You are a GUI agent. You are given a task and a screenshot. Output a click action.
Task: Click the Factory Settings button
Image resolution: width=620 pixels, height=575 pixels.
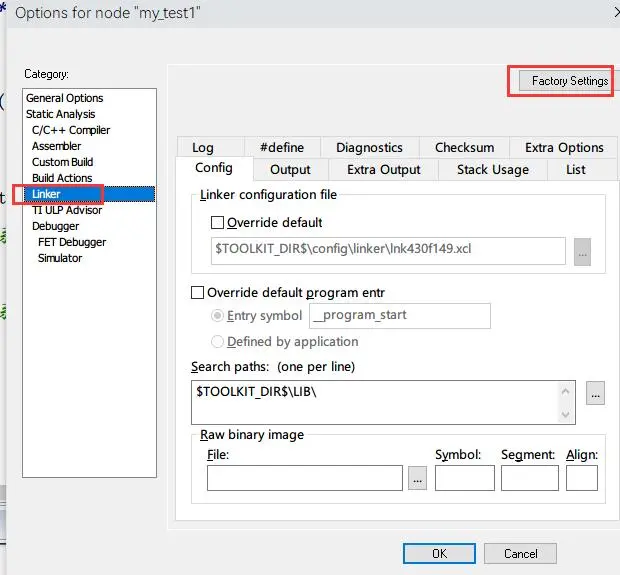click(x=569, y=81)
